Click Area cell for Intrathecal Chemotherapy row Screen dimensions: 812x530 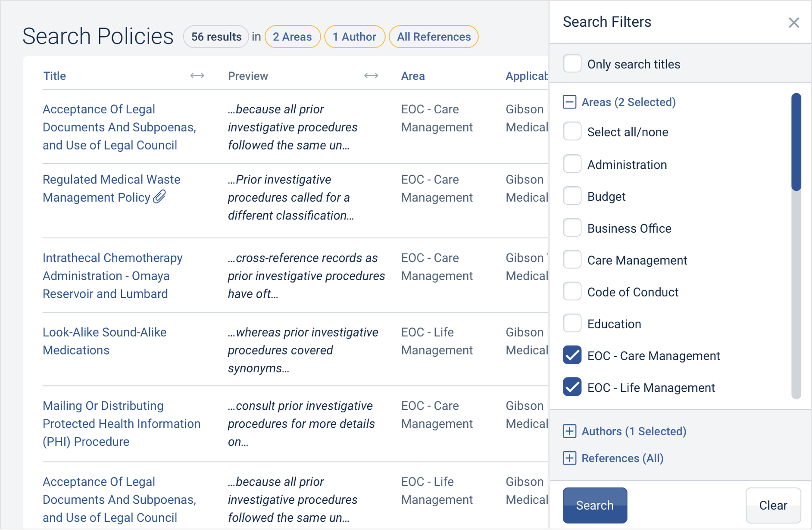[437, 267]
